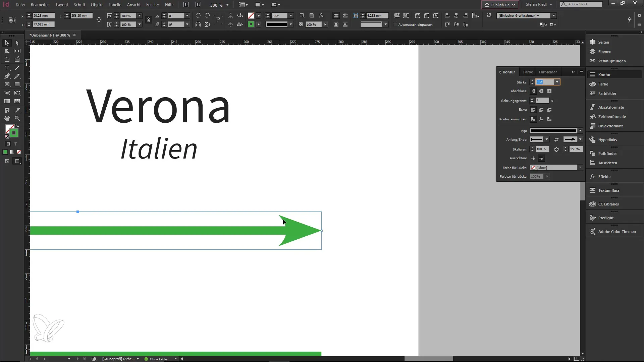Image resolution: width=644 pixels, height=362 pixels.
Task: Select the Gradient Feather tool
Action: click(17, 101)
